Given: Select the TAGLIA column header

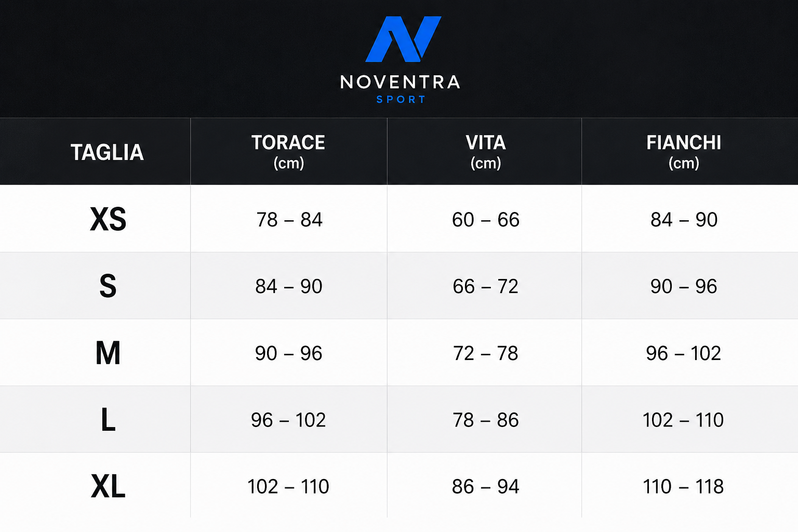Looking at the screenshot, I should (x=107, y=152).
